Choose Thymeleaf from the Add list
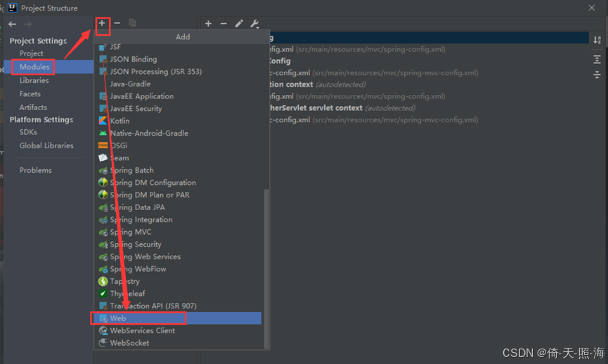The width and height of the screenshot is (608, 364). [179, 294]
